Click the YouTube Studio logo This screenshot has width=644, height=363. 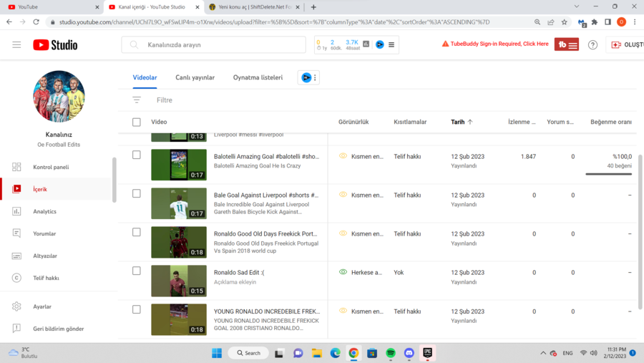(x=55, y=45)
